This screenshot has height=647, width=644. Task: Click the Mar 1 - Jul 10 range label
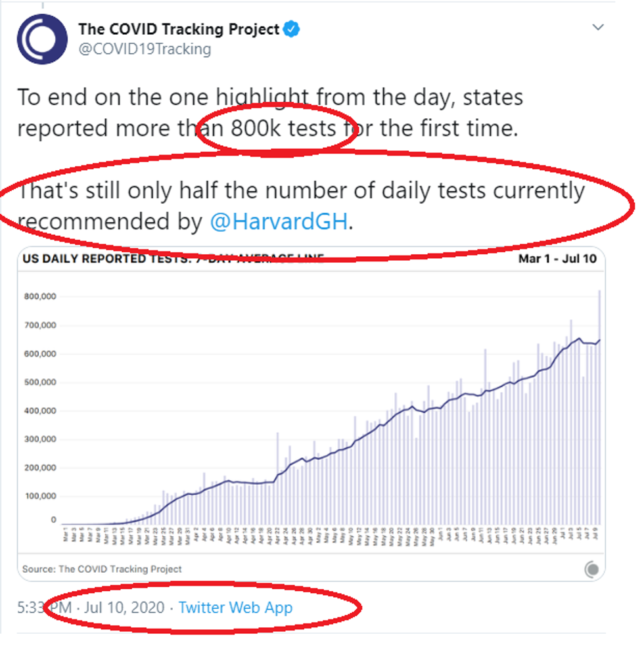coord(557,259)
